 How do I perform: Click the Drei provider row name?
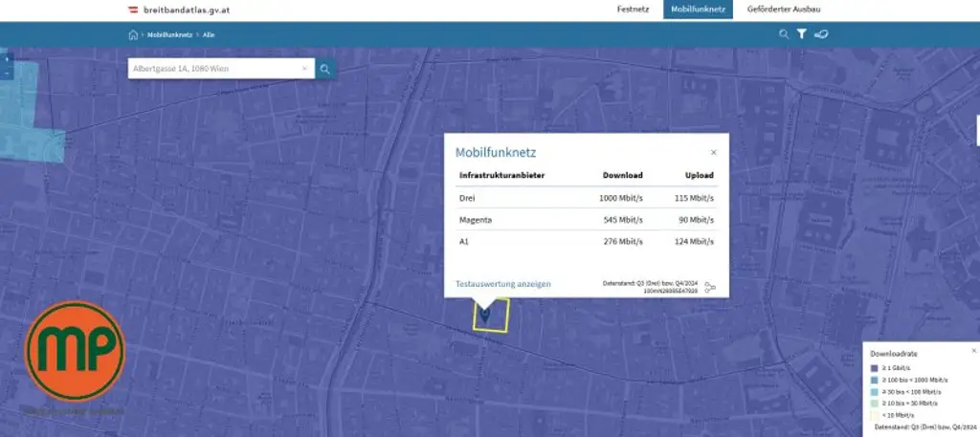[x=466, y=198]
